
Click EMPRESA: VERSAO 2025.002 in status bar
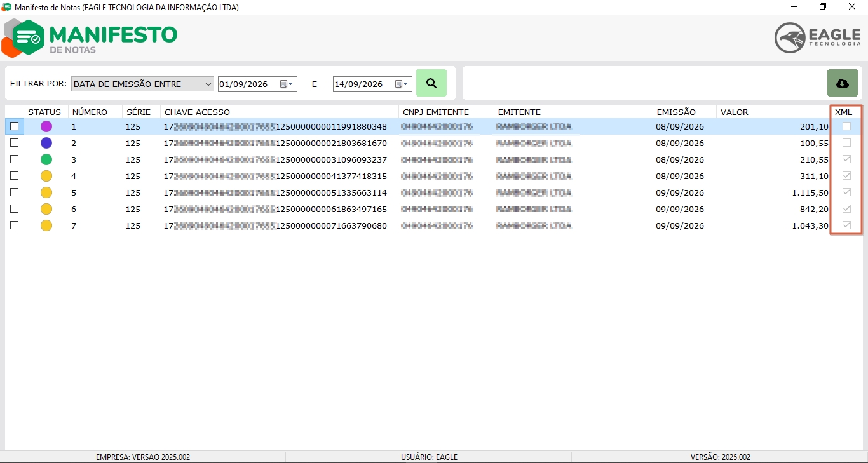pyautogui.click(x=143, y=457)
